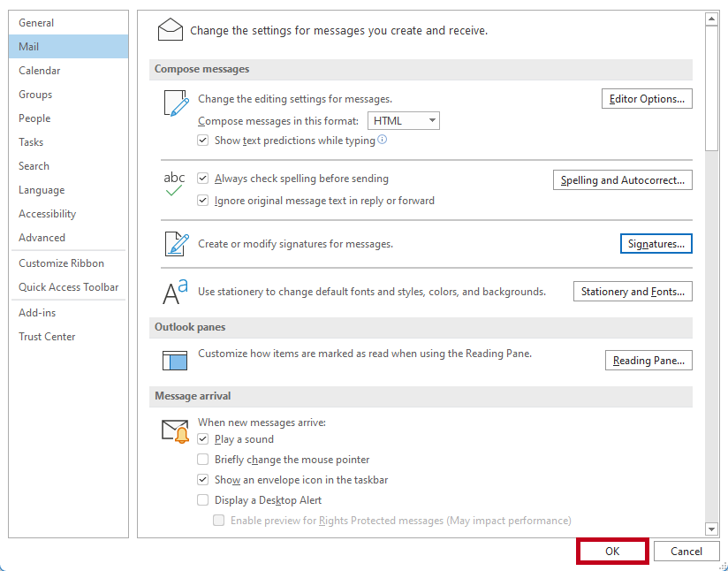Click the resize grip at dialog corner
The width and height of the screenshot is (728, 571).
point(723,566)
